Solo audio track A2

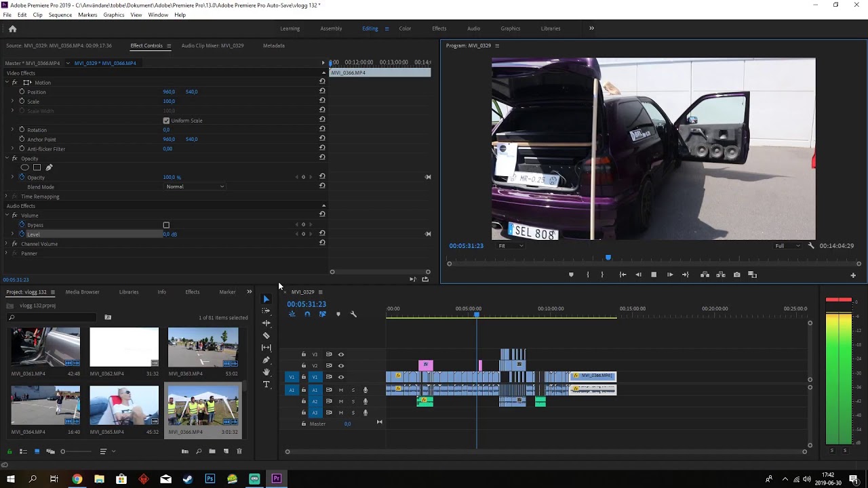(353, 401)
